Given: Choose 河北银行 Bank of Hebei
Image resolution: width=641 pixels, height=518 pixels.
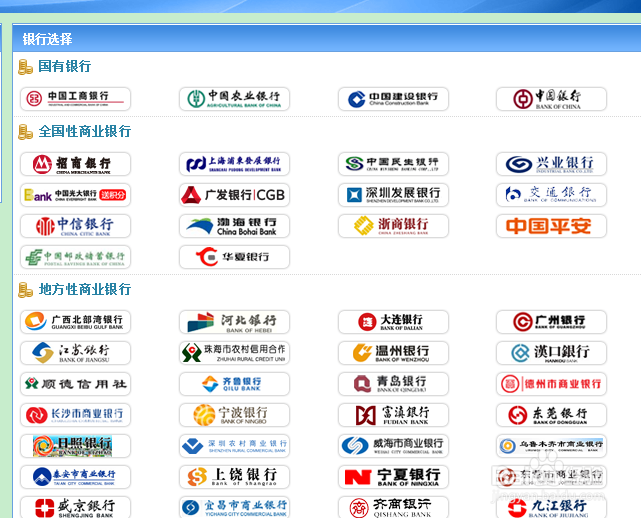Looking at the screenshot, I should (x=234, y=322).
